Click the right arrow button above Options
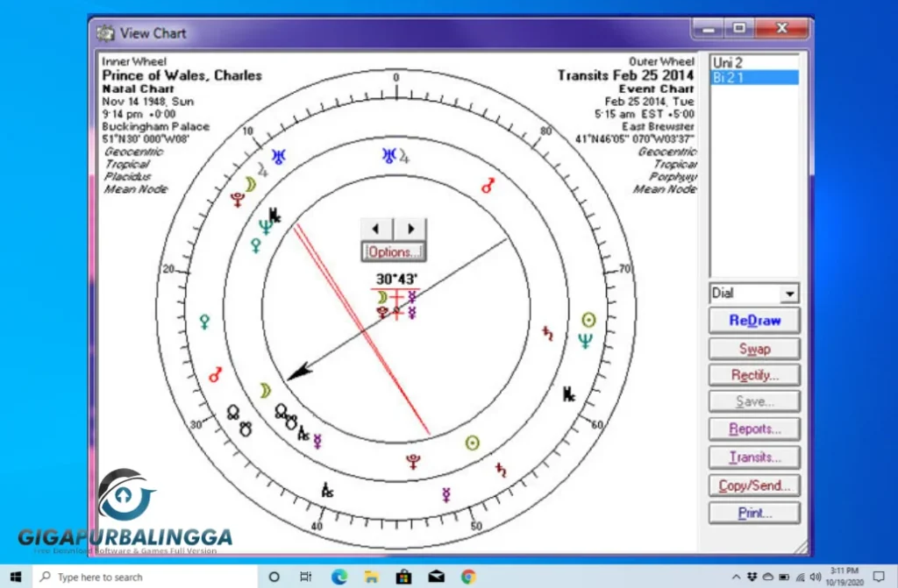Viewport: 898px width, 588px height. (410, 229)
